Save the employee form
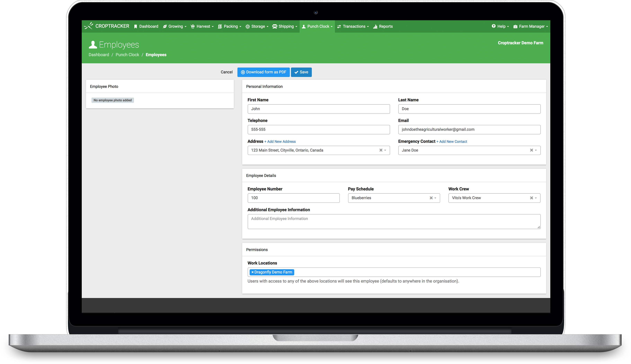 point(301,72)
